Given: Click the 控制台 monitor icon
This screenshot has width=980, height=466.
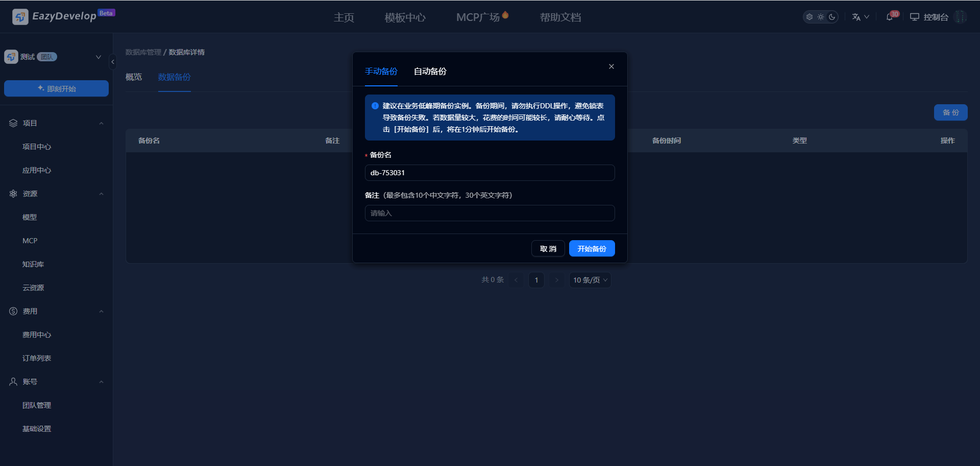Looking at the screenshot, I should (x=914, y=17).
